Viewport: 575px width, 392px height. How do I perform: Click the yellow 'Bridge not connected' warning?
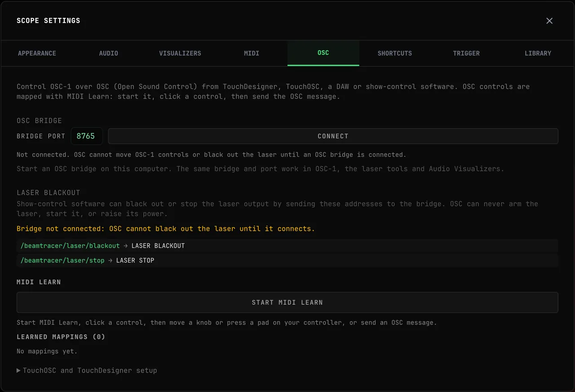[x=166, y=229]
